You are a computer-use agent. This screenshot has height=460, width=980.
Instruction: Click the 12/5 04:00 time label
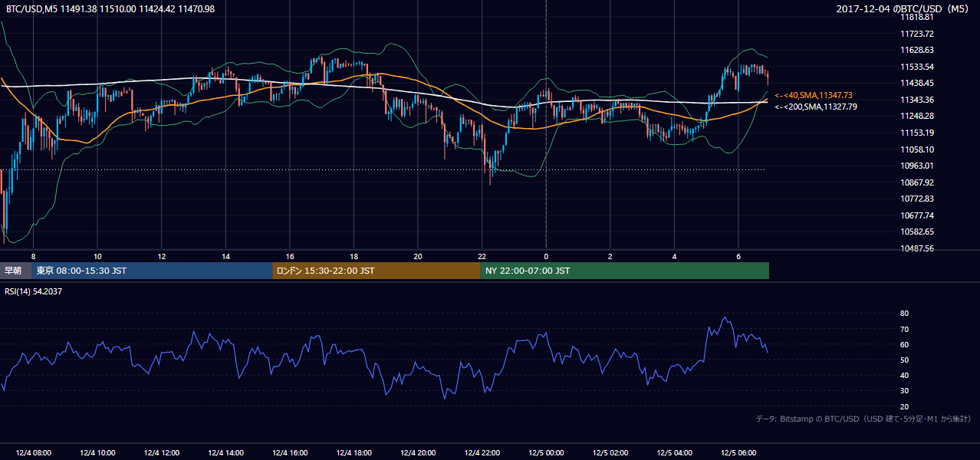point(674,452)
